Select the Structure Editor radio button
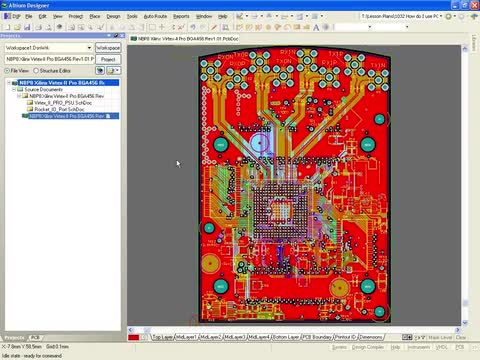This screenshot has height=360, width=480. pos(36,71)
